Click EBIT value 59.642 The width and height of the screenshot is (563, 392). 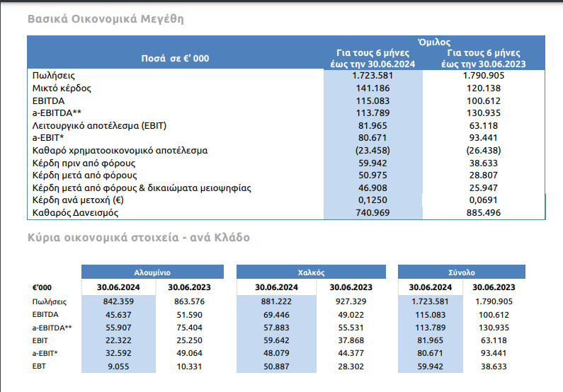pyautogui.click(x=276, y=340)
